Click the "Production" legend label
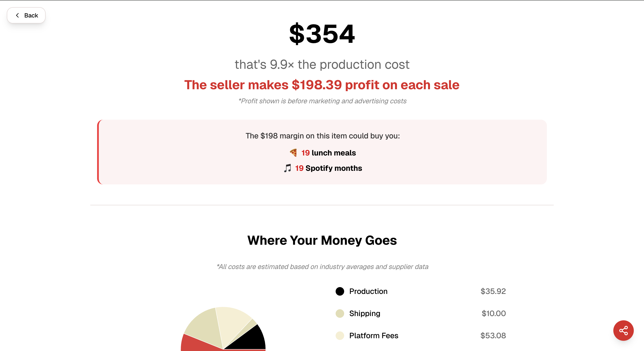Viewport: 644px width, 351px height. pos(368,291)
